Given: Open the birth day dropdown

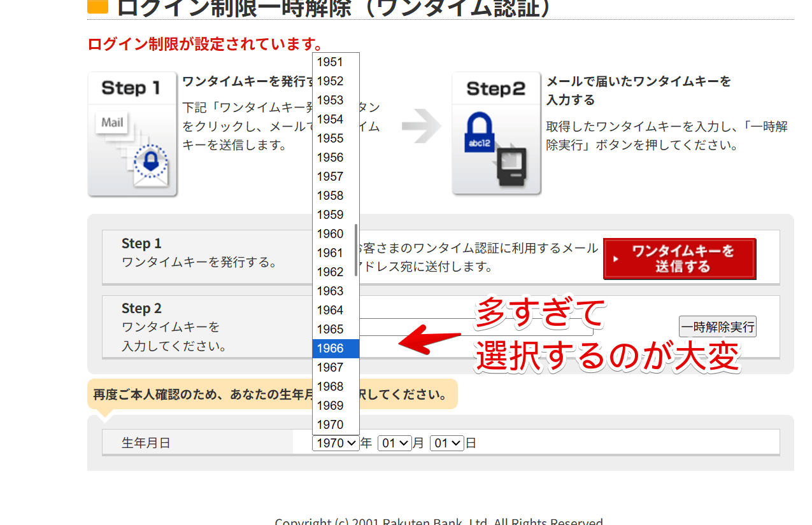Looking at the screenshot, I should 446,443.
